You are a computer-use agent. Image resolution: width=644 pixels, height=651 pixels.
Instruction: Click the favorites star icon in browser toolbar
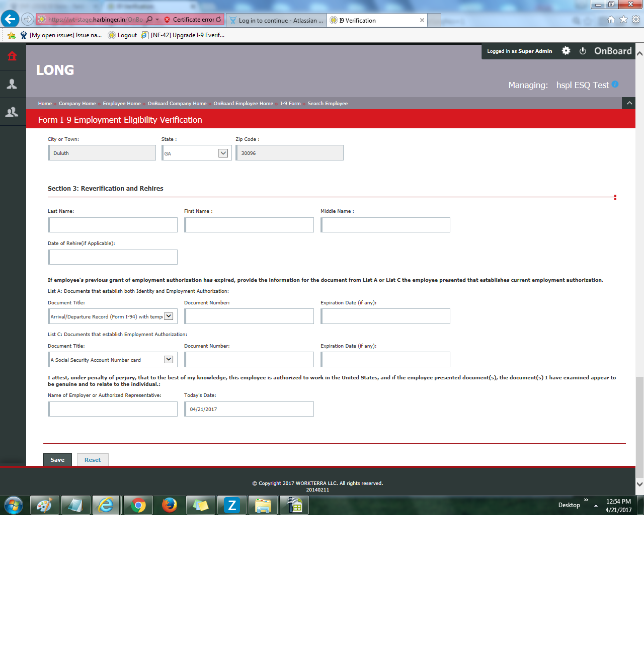[x=623, y=19]
